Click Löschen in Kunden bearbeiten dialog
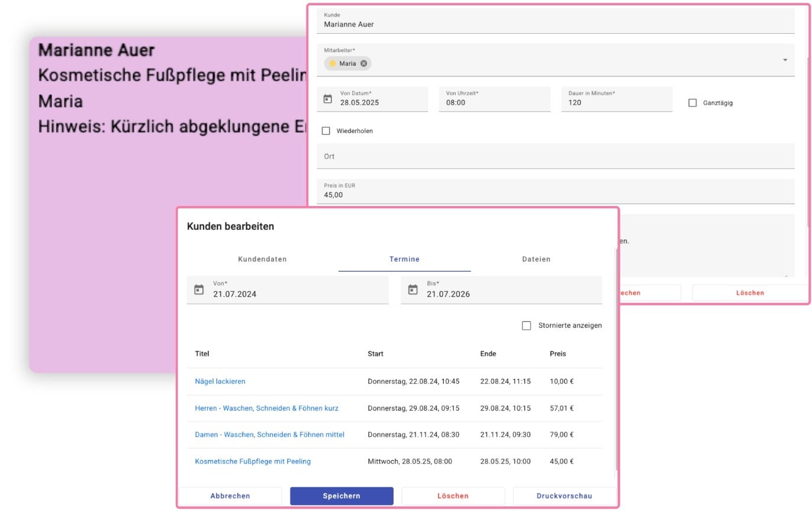Viewport: 812px width, 521px height. coord(453,496)
